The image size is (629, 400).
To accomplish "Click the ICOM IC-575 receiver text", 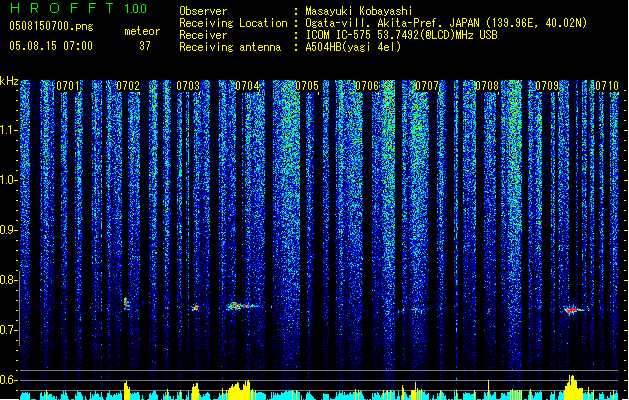I will 401,35.
